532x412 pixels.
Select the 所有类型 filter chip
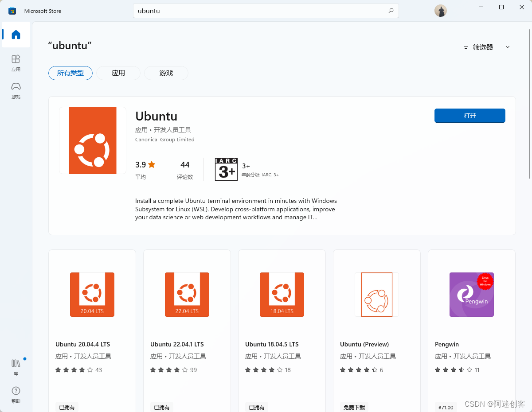point(70,73)
